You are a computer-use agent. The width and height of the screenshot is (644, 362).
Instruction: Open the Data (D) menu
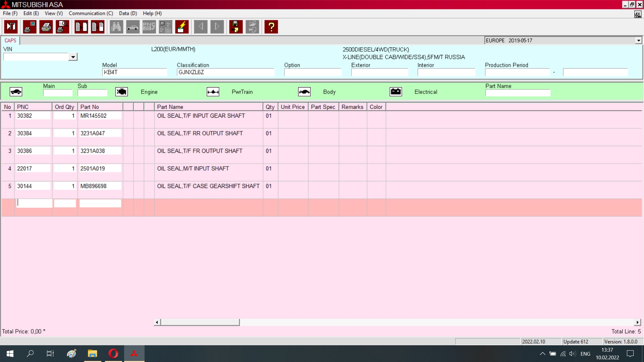[128, 13]
